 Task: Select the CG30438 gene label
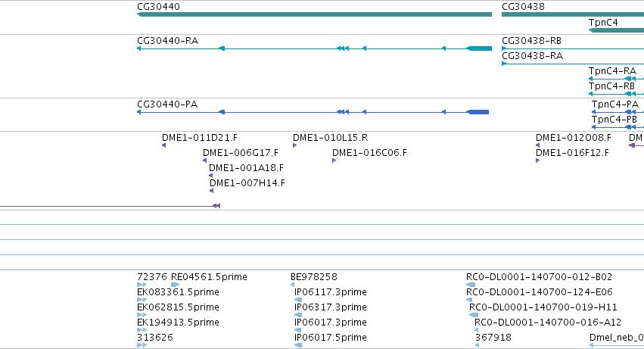(x=523, y=7)
